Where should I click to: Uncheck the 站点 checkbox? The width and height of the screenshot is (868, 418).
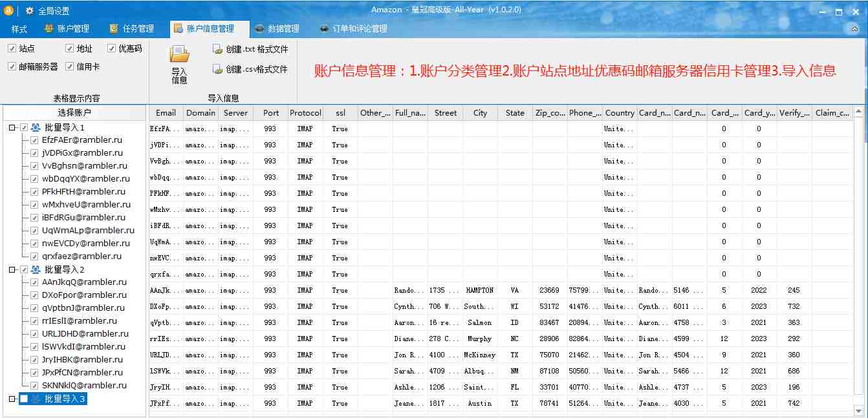tap(12, 48)
